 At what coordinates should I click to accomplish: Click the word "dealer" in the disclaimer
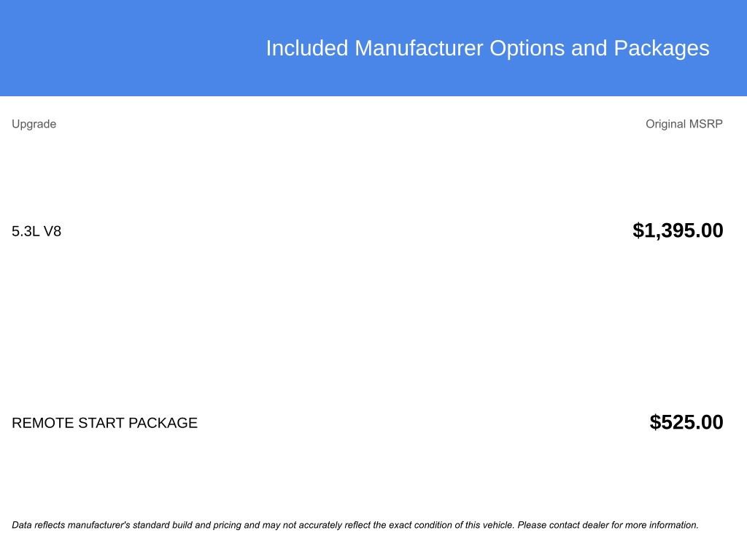pos(595,525)
